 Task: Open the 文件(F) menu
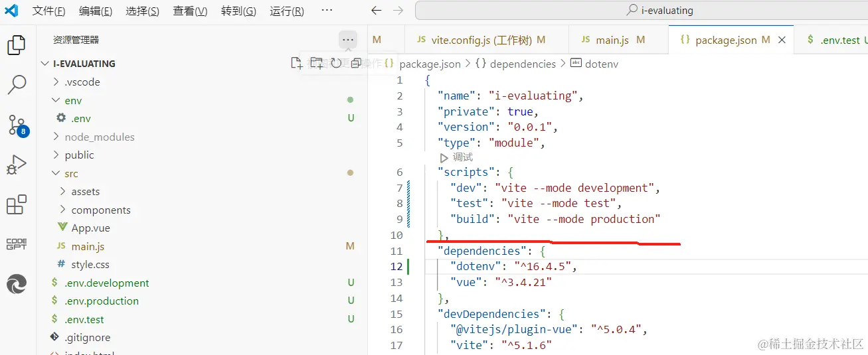pos(49,11)
